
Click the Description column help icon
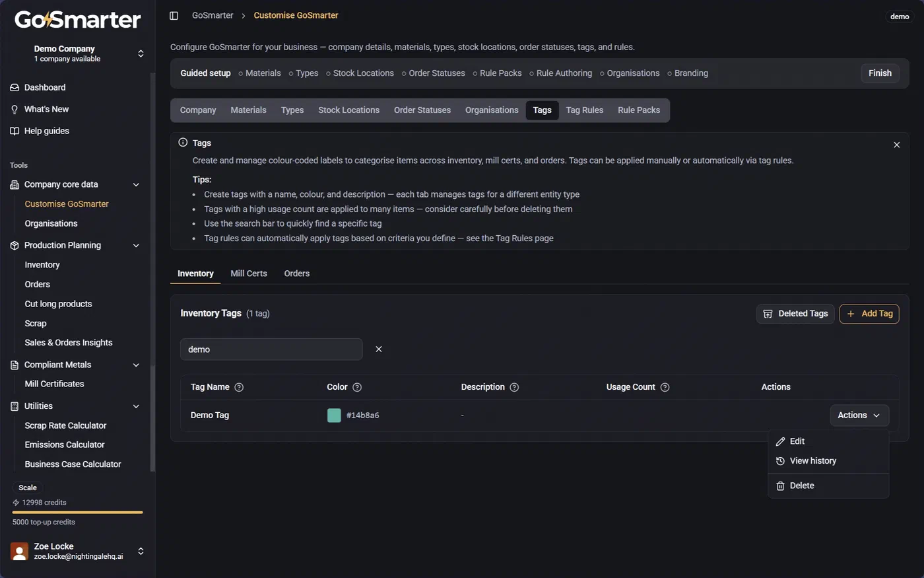tap(514, 387)
